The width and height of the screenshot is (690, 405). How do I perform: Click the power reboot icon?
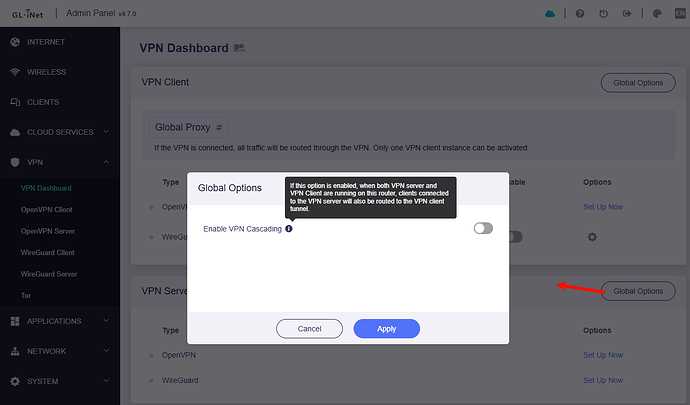[603, 14]
